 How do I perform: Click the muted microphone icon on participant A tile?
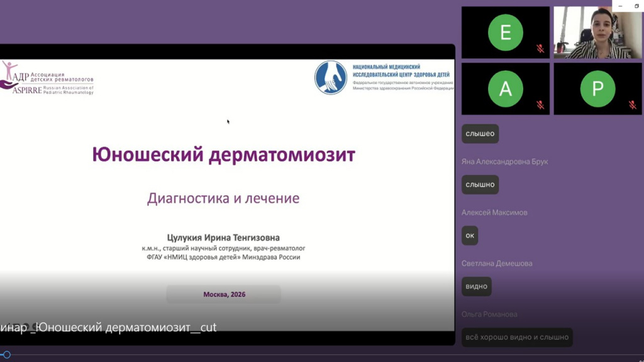[540, 105]
